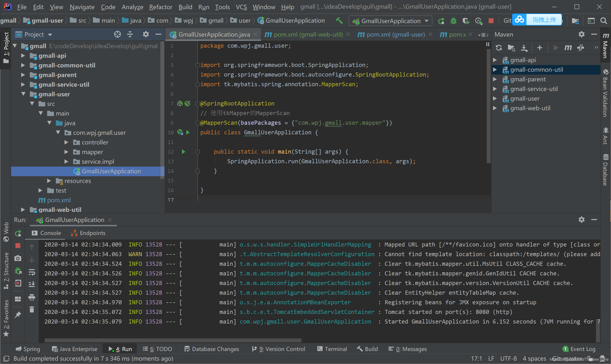Open Database Changes tool window
This screenshot has height=364, width=611.
(x=211, y=349)
